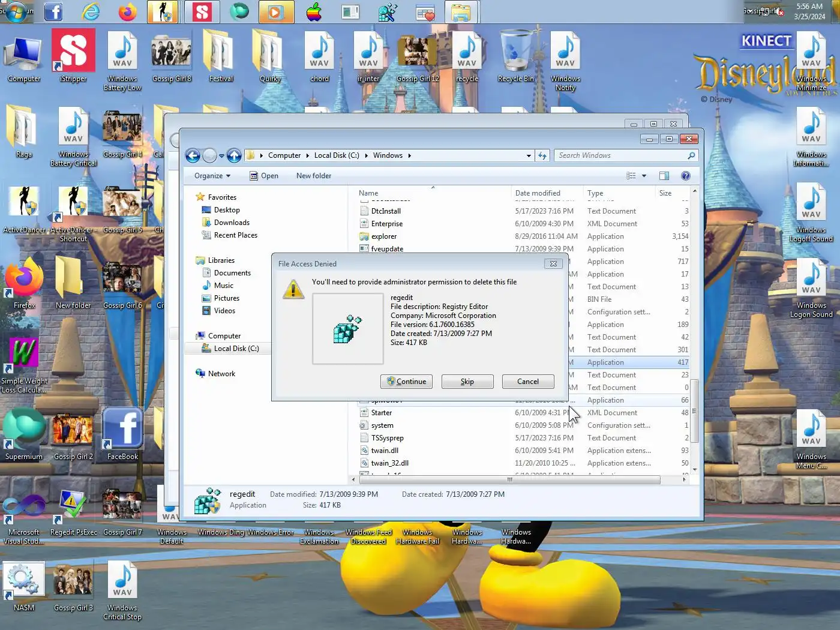Select the Firefox desktop shortcut
This screenshot has width=840, height=630.
(24, 283)
